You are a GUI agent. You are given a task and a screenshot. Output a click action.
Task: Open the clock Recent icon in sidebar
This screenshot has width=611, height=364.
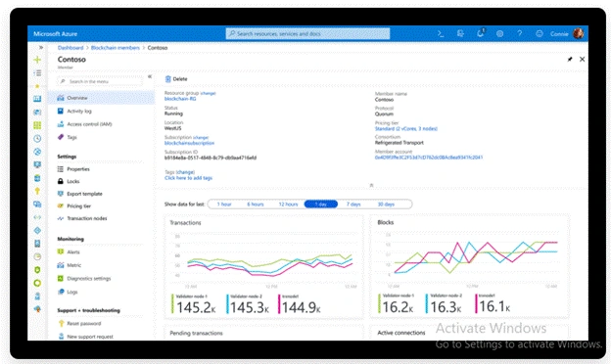click(x=37, y=139)
